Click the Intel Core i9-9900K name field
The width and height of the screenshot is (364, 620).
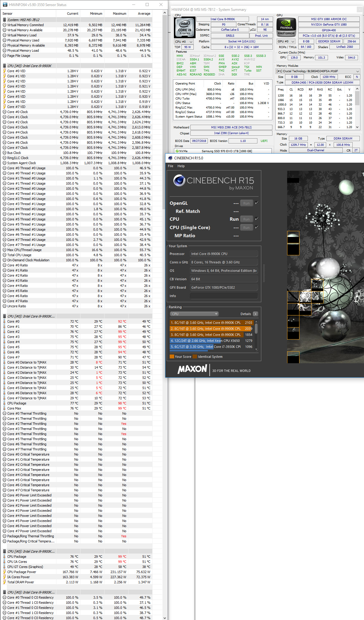[x=223, y=19]
